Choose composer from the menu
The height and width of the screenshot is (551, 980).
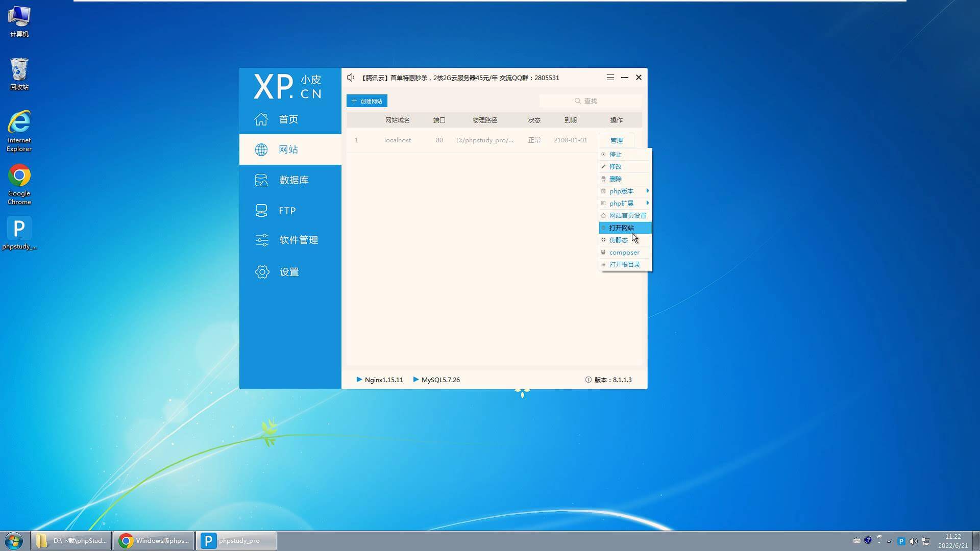pyautogui.click(x=624, y=253)
